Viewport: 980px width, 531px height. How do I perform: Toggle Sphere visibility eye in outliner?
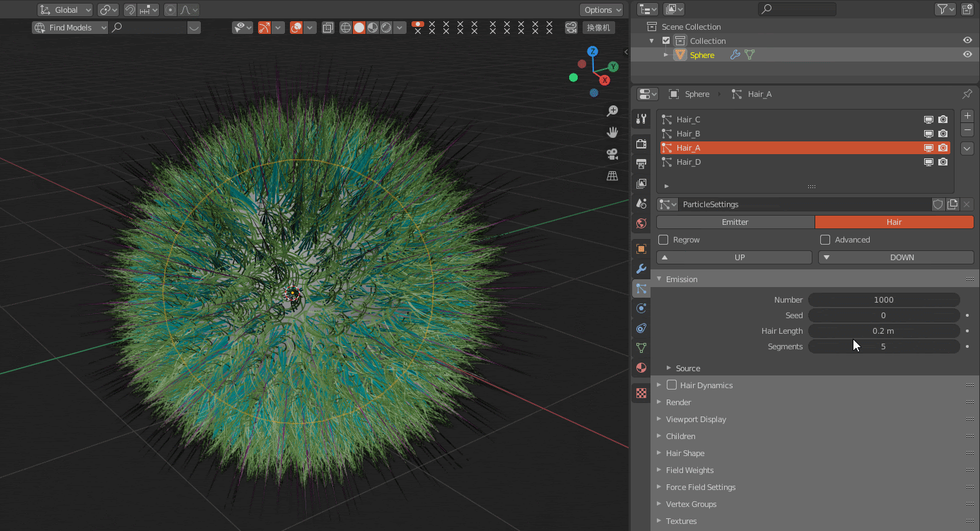967,54
